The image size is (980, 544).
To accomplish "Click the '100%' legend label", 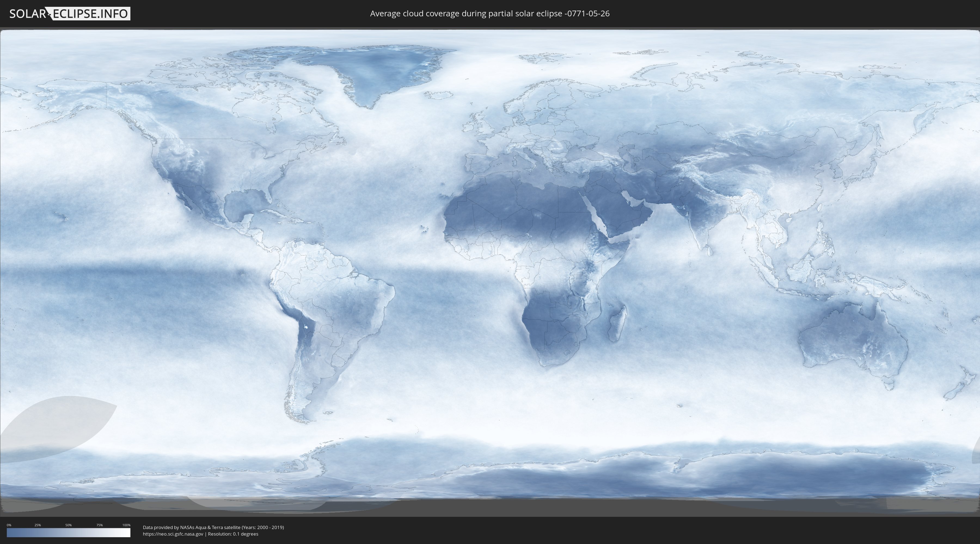I will [126, 525].
